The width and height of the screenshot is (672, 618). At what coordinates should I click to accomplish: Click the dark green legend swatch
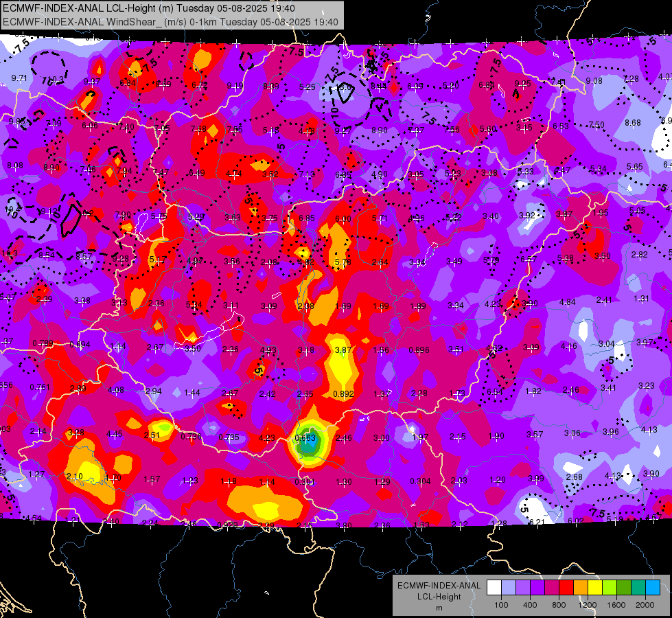point(624,588)
